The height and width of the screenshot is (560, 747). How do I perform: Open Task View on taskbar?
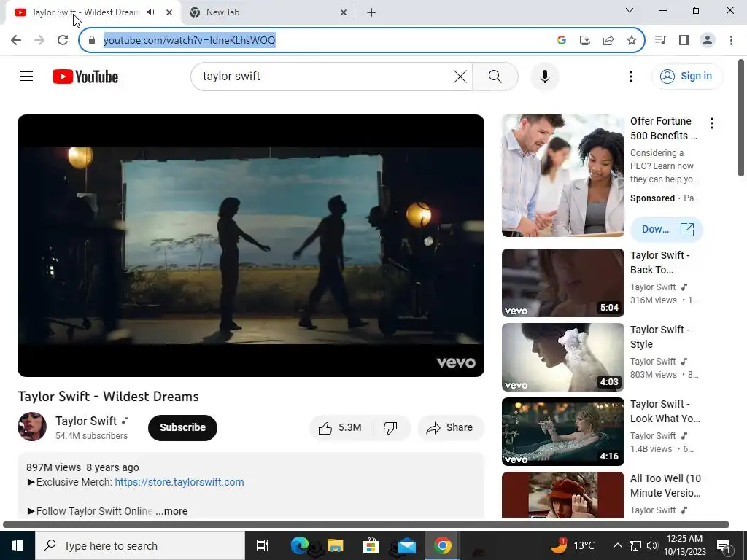263,545
